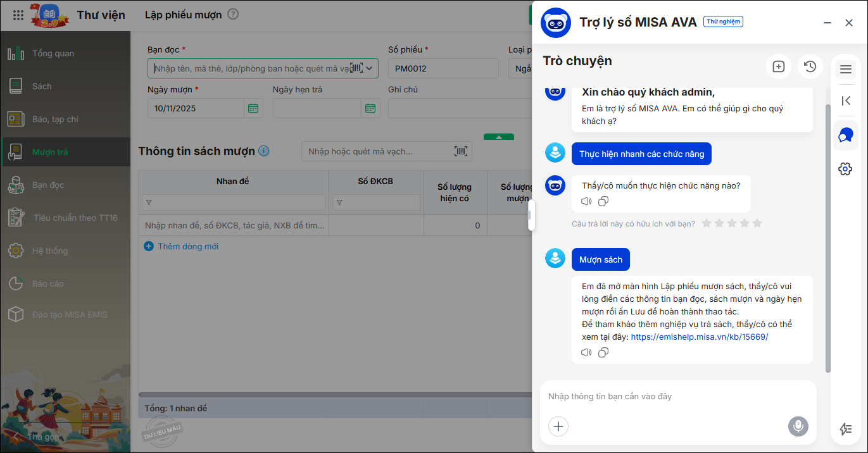Click the quick actions icon in AVA rail
This screenshot has width=868, height=453.
click(x=846, y=429)
